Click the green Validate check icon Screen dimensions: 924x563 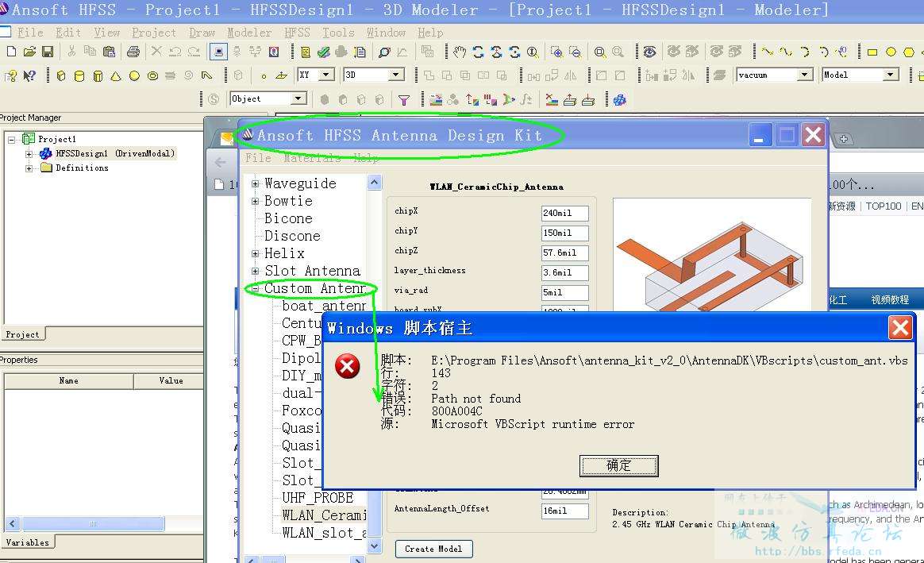[x=324, y=52]
